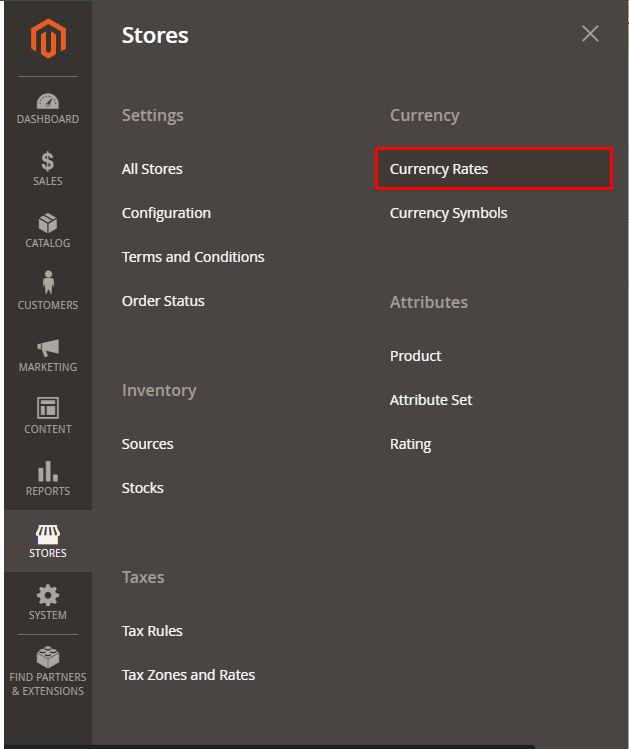Open the Dashboard sidebar icon

(x=48, y=102)
